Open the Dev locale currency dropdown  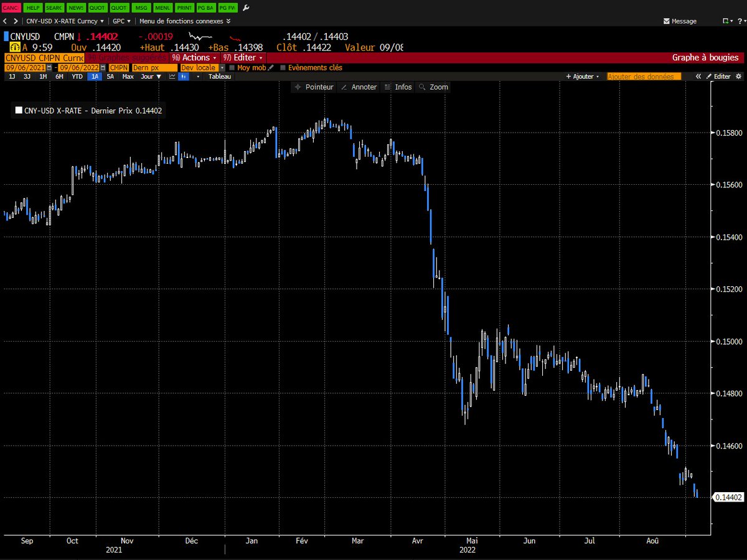[x=202, y=67]
